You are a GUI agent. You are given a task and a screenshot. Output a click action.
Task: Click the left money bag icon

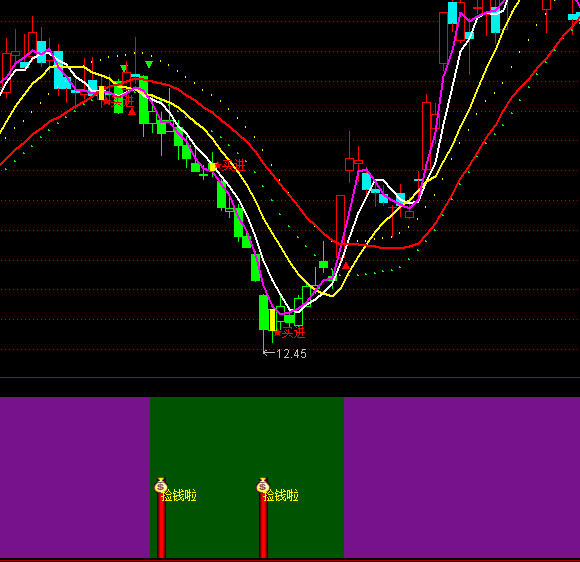tap(161, 485)
